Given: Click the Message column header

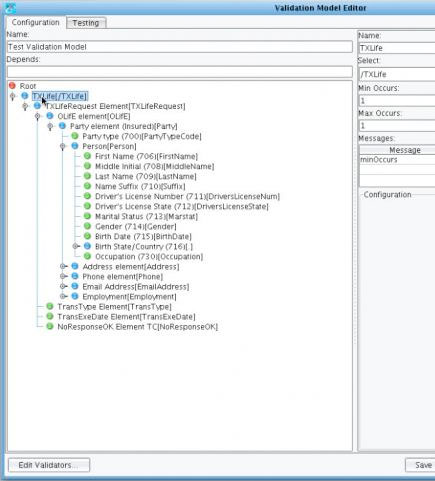Looking at the screenshot, I should 397,150.
